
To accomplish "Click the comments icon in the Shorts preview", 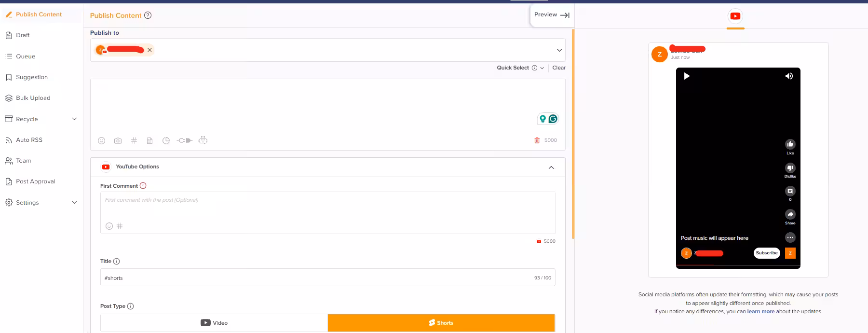I will (790, 191).
